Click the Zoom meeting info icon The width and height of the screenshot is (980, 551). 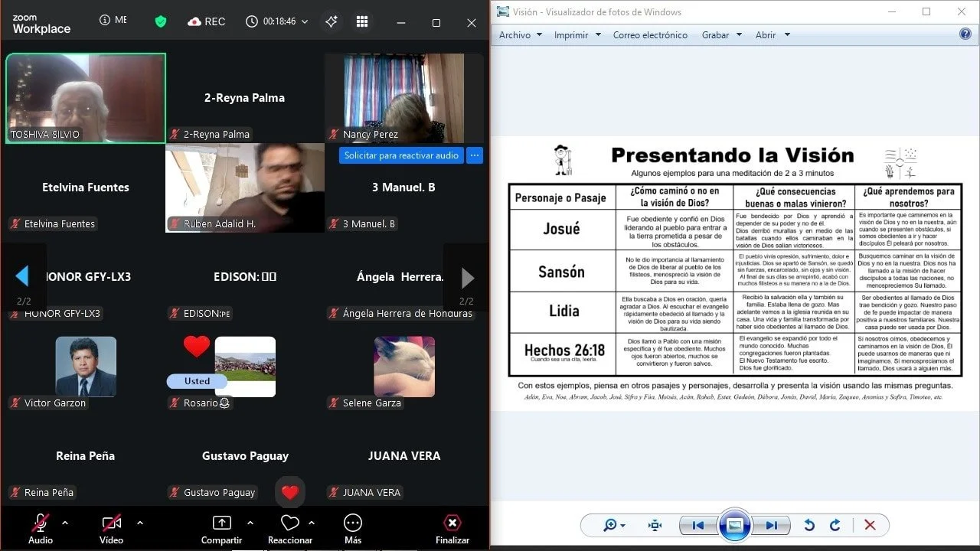[x=105, y=21]
